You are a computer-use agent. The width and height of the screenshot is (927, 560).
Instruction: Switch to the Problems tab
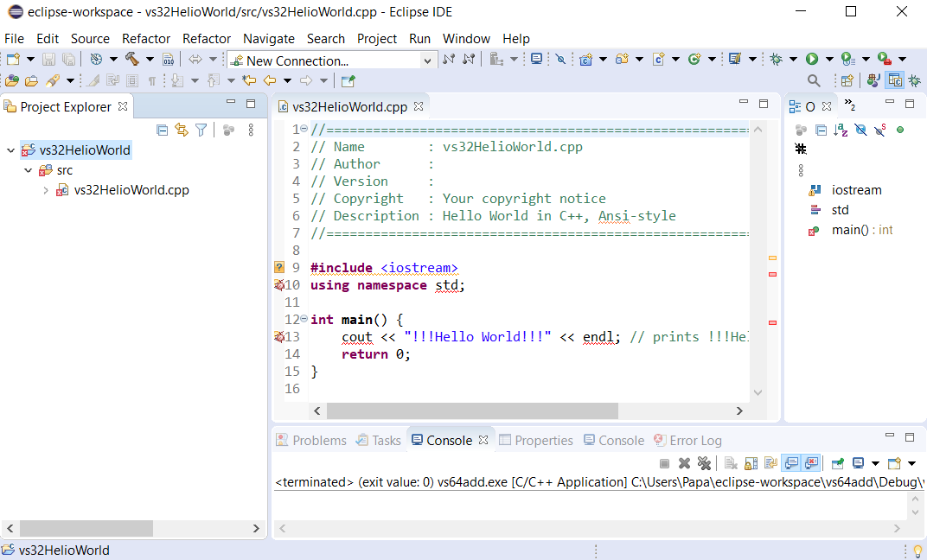point(311,441)
